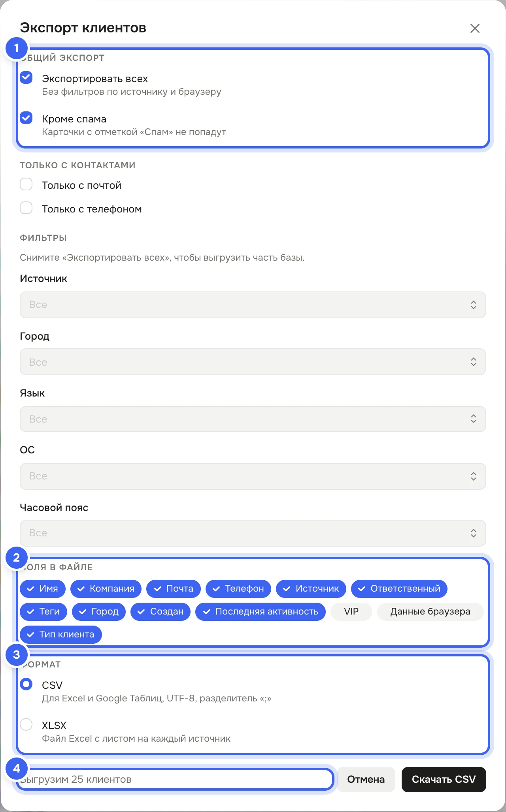
Task: Click the Отмена button
Action: coord(366,780)
